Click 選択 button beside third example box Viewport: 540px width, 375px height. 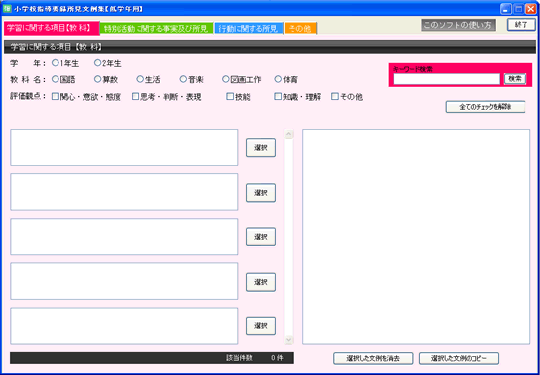(x=261, y=237)
